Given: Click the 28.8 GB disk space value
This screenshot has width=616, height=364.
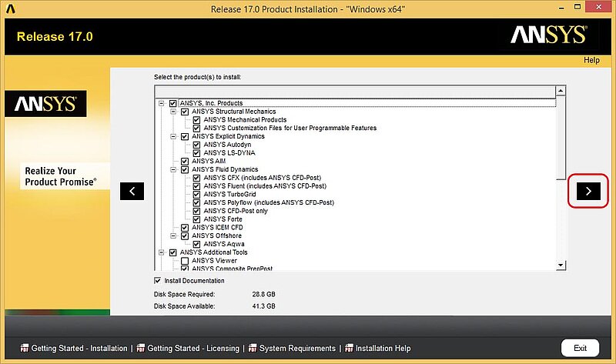Looking at the screenshot, I should click(263, 294).
